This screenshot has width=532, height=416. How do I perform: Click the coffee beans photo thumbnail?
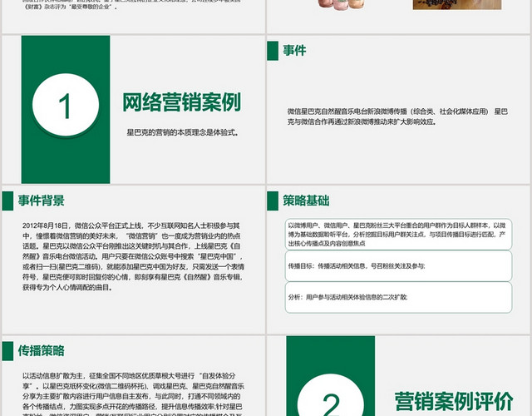(x=457, y=5)
